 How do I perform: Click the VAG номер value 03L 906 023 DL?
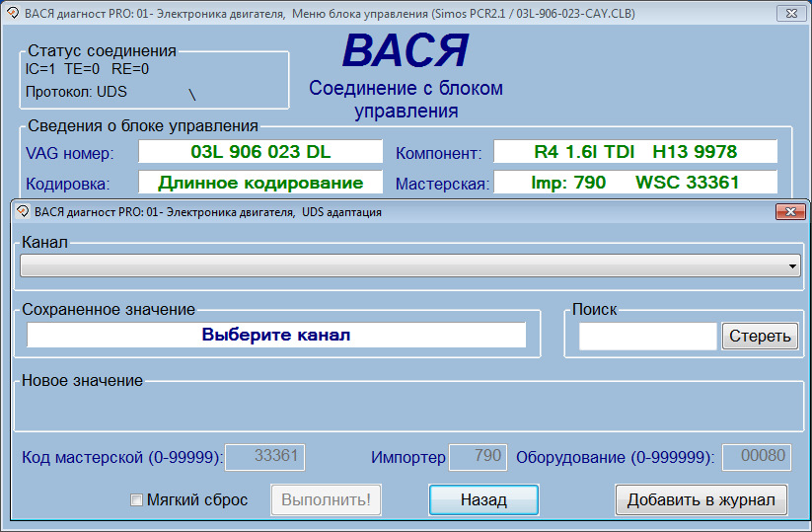[260, 152]
